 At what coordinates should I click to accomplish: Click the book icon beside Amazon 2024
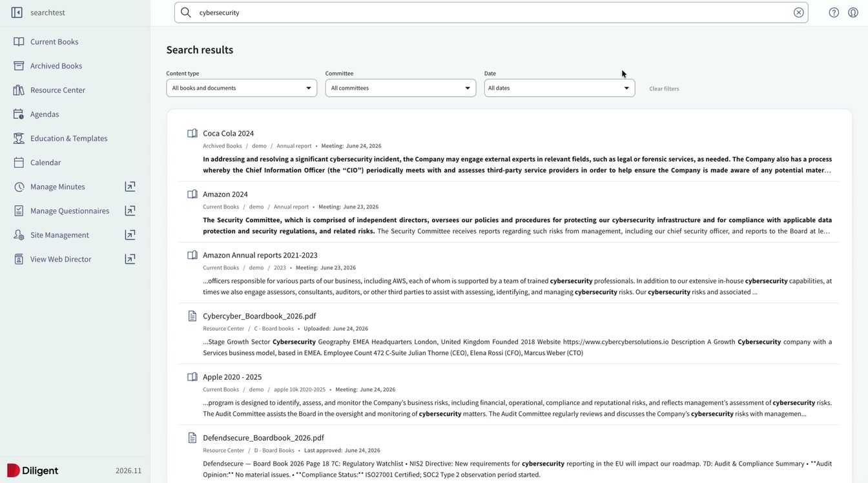click(x=192, y=194)
